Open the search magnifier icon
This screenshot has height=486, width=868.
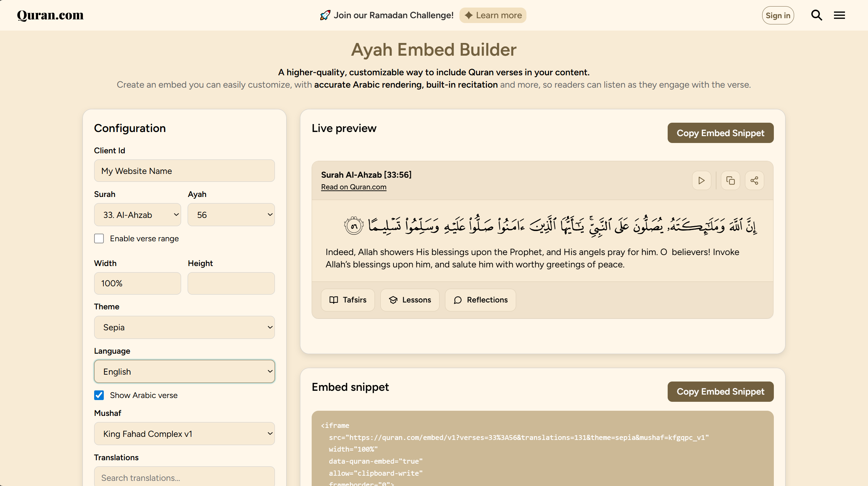(x=816, y=15)
